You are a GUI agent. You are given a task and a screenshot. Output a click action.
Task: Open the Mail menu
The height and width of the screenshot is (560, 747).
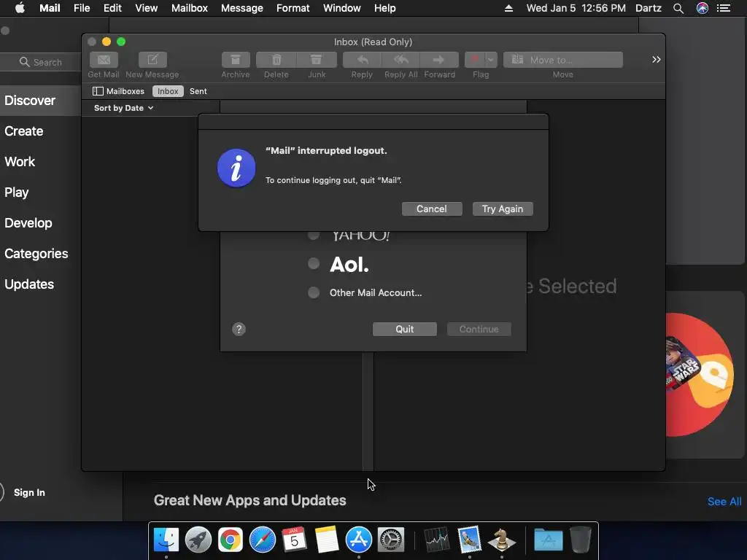click(50, 8)
